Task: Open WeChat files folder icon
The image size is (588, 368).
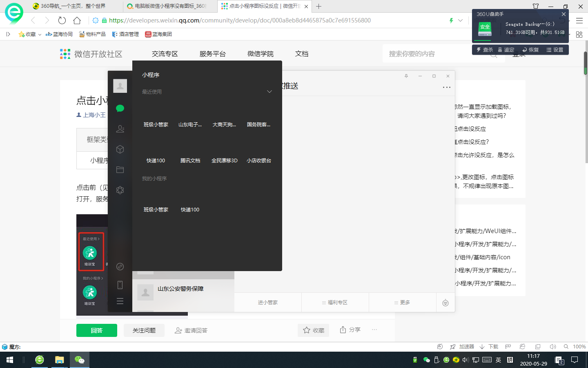Action: pyautogui.click(x=120, y=170)
